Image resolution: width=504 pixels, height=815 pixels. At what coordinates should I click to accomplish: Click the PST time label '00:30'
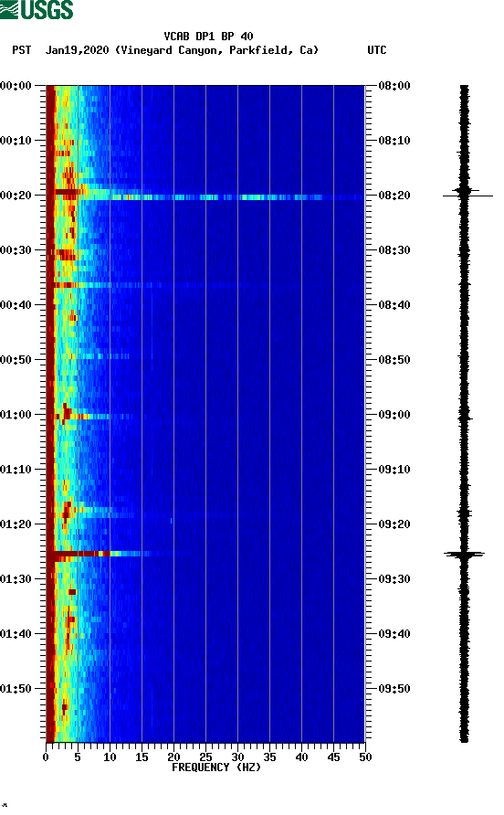(x=16, y=250)
